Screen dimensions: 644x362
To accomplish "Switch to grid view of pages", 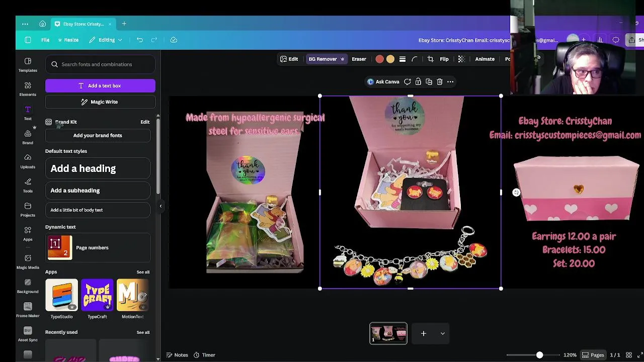I will tap(629, 355).
